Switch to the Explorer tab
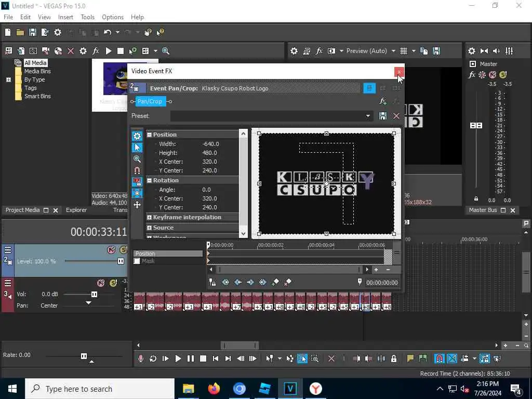The height and width of the screenshot is (399, 532). point(76,210)
